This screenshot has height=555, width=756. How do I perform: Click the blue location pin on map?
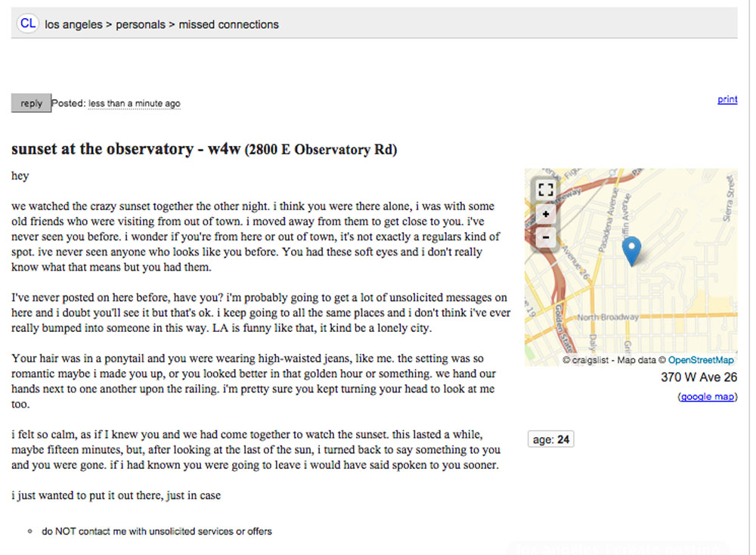coord(631,251)
